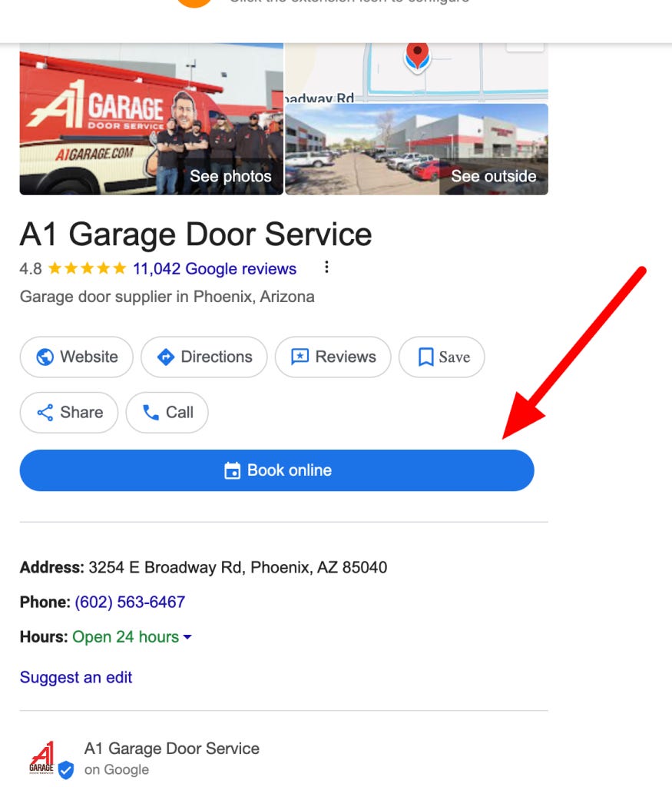The height and width of the screenshot is (787, 672).
Task: Open the See photos thumbnail
Action: click(151, 119)
